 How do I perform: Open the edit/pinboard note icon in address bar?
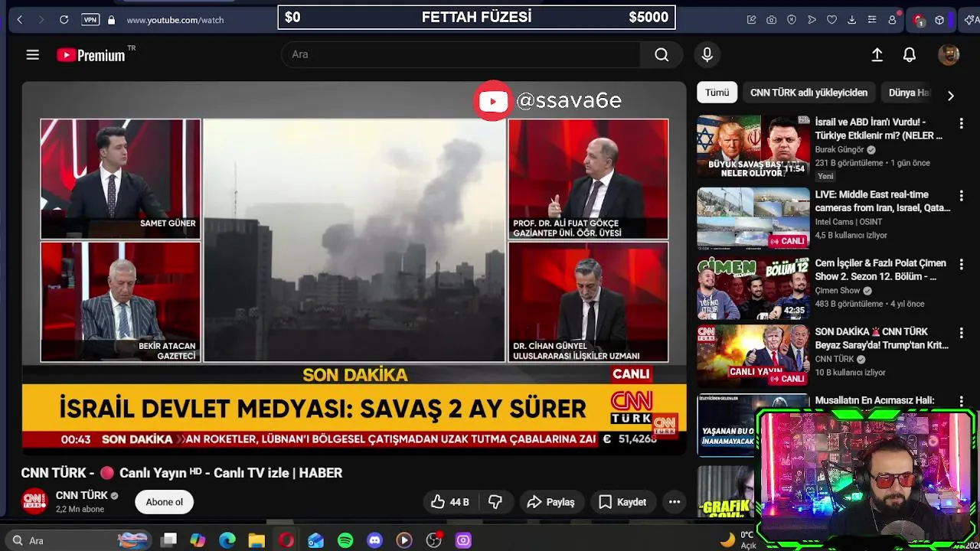coord(752,20)
